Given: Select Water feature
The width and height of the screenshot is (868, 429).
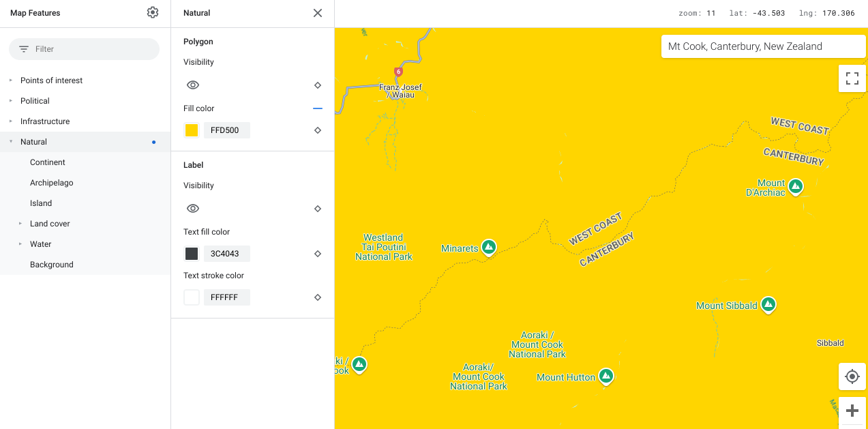Looking at the screenshot, I should (41, 244).
